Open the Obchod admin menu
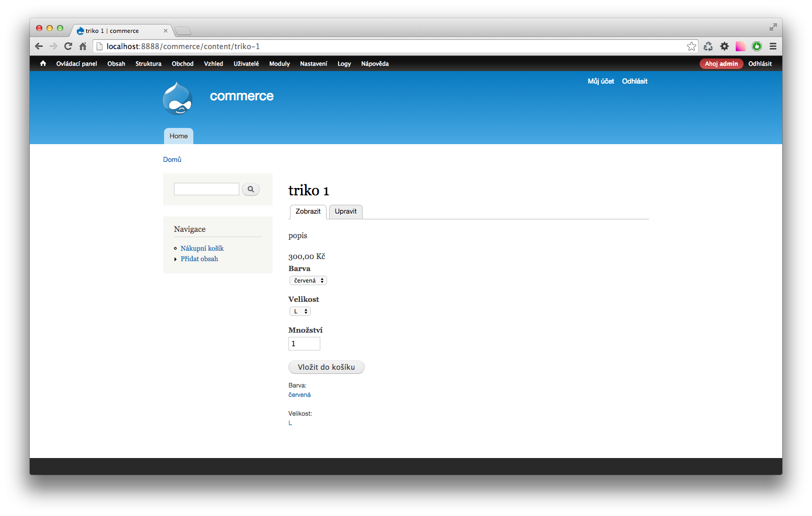Viewport: 812px width, 516px height. coord(183,64)
